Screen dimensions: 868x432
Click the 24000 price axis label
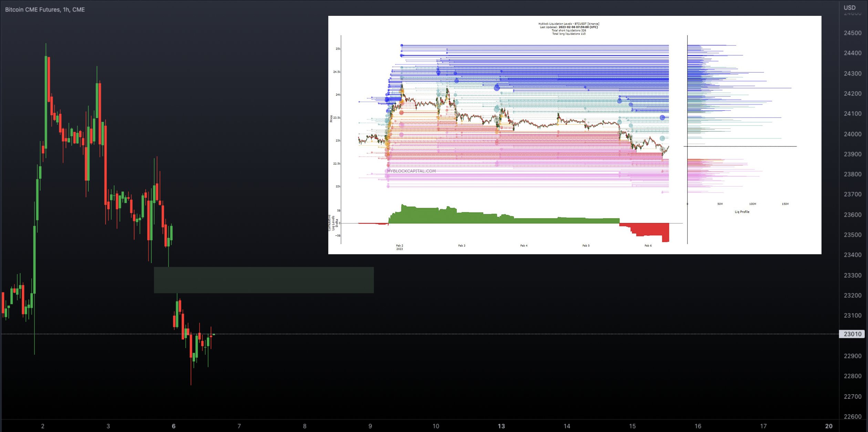[852, 134]
